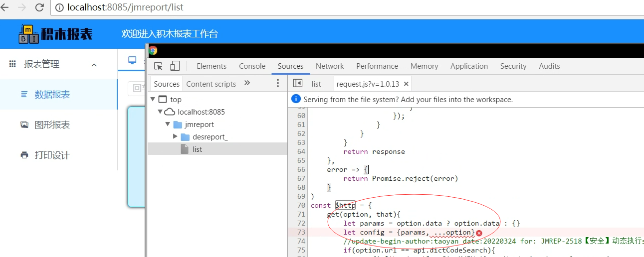
Task: Click the 数据报表 list icon
Action: (x=24, y=94)
